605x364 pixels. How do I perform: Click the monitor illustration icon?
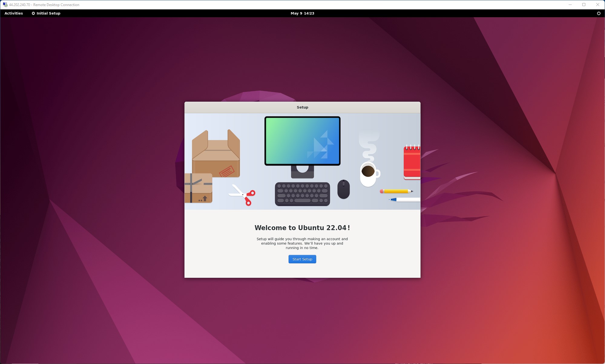[x=303, y=140]
